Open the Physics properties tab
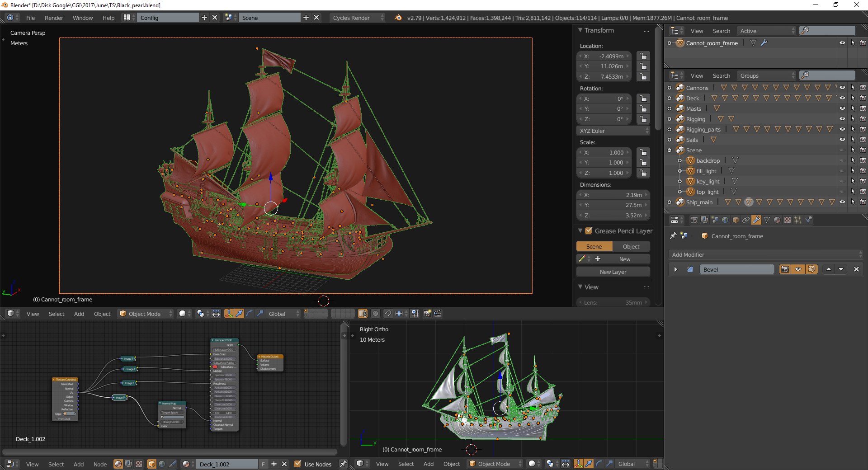Screen dimensions: 868x470 tap(808, 220)
